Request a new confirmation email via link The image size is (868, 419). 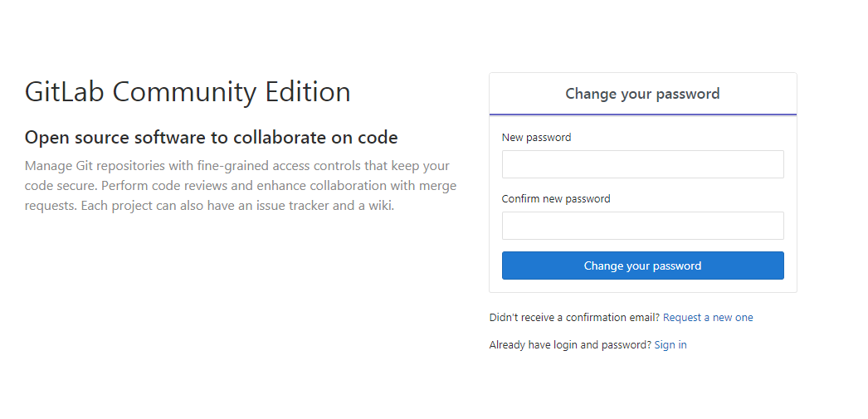click(708, 317)
